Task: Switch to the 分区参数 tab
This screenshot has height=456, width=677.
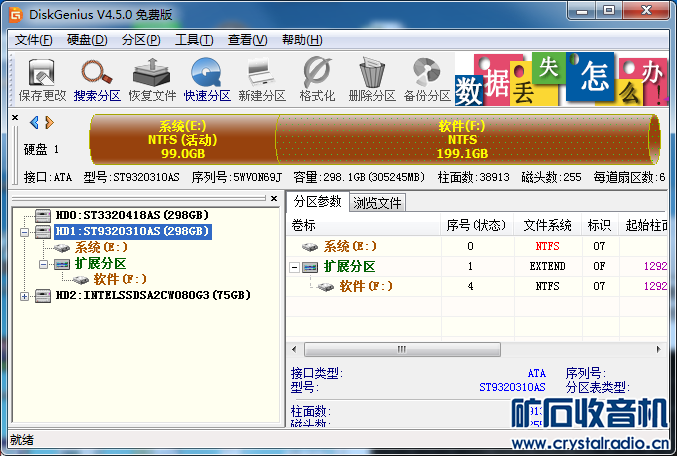Action: (x=317, y=202)
